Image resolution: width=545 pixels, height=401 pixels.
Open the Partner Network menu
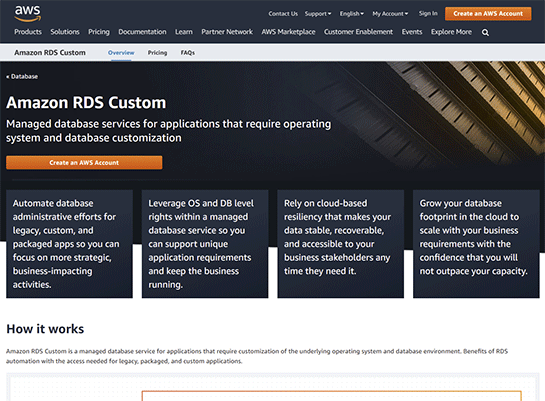coord(227,32)
